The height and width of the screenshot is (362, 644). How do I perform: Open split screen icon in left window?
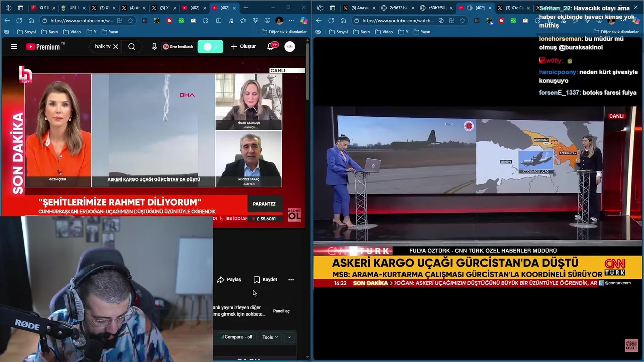(x=218, y=21)
